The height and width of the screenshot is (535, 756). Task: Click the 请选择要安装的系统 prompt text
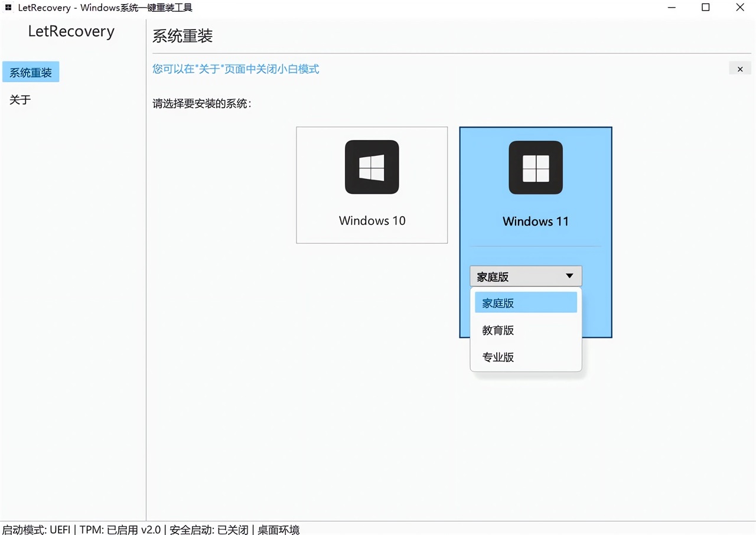tap(202, 104)
